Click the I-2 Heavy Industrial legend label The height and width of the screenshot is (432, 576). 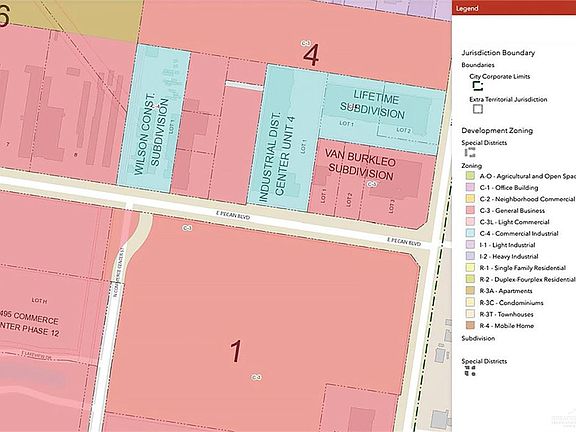pos(509,256)
